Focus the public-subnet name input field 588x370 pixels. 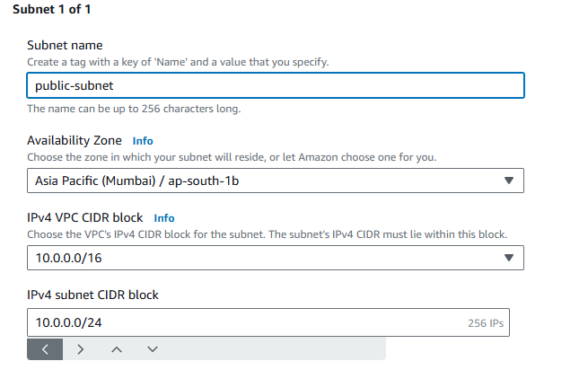coord(276,85)
